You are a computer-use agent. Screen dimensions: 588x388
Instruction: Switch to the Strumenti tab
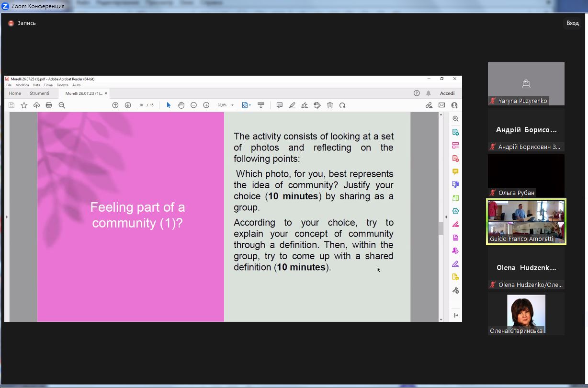pyautogui.click(x=39, y=93)
